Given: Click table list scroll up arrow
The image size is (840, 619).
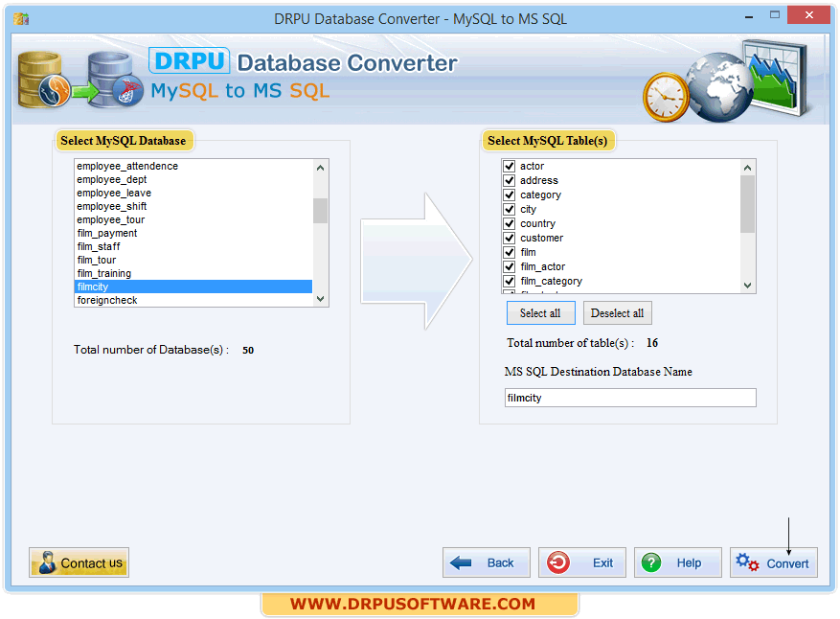Looking at the screenshot, I should [x=748, y=168].
